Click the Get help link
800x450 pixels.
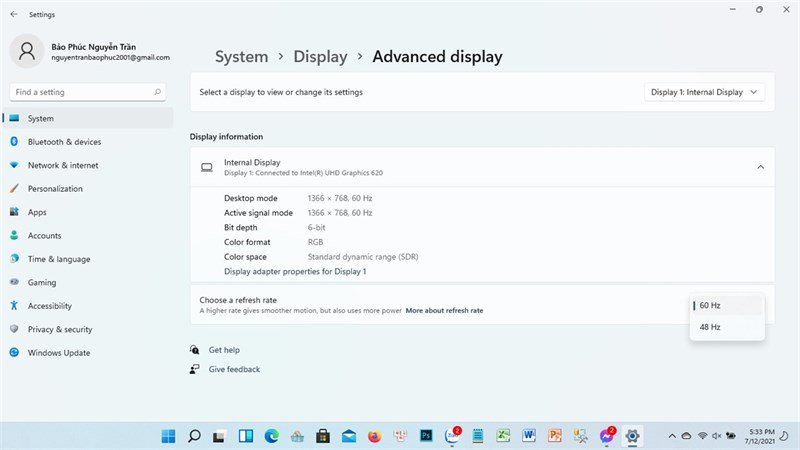pos(224,350)
